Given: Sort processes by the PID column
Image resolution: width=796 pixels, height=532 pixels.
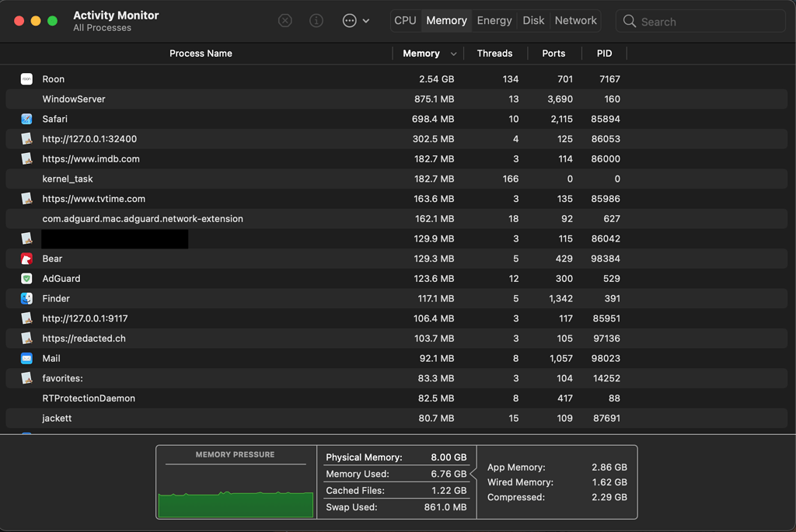Looking at the screenshot, I should [x=604, y=53].
